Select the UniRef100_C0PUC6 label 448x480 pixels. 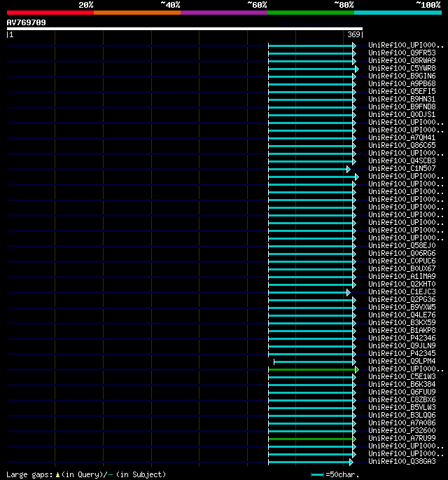click(402, 261)
